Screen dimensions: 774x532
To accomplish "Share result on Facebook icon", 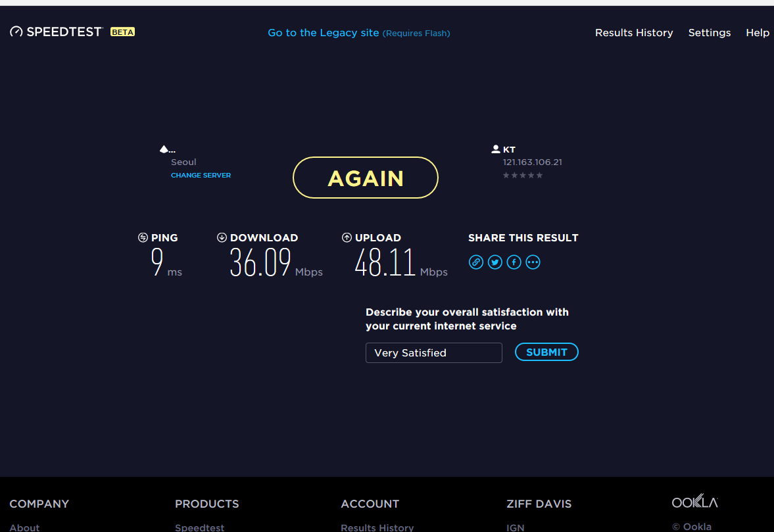I will (x=514, y=262).
